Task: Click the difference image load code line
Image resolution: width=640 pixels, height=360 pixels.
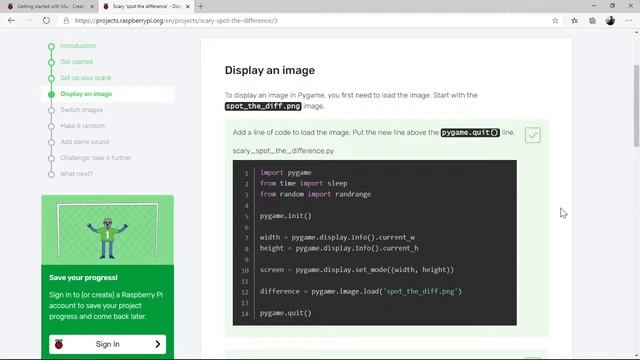Action: point(361,291)
